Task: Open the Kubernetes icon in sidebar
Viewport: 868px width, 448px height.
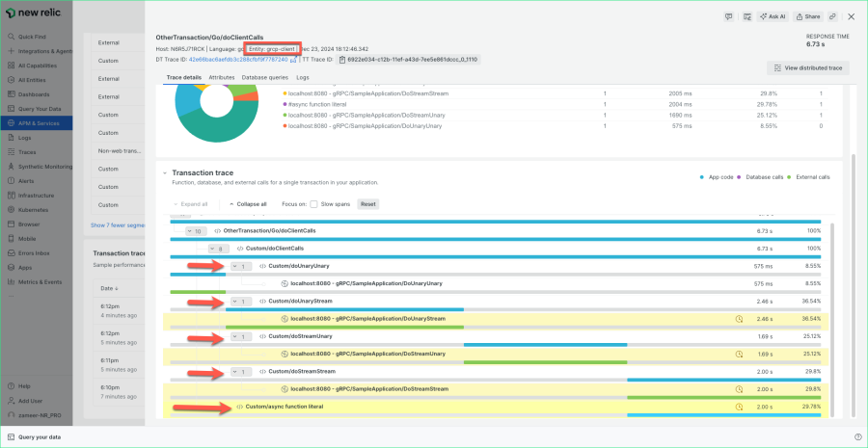Action: [x=11, y=208]
